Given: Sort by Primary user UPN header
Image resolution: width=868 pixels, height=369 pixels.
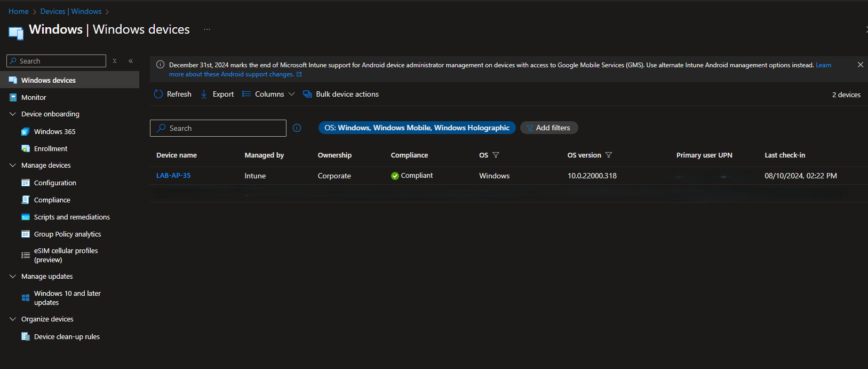Looking at the screenshot, I should [x=704, y=155].
